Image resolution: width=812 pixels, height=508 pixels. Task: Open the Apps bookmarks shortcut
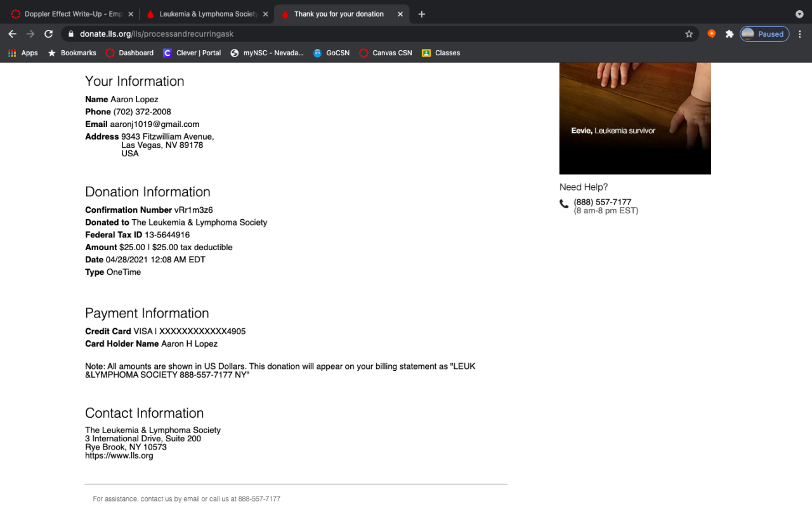23,53
